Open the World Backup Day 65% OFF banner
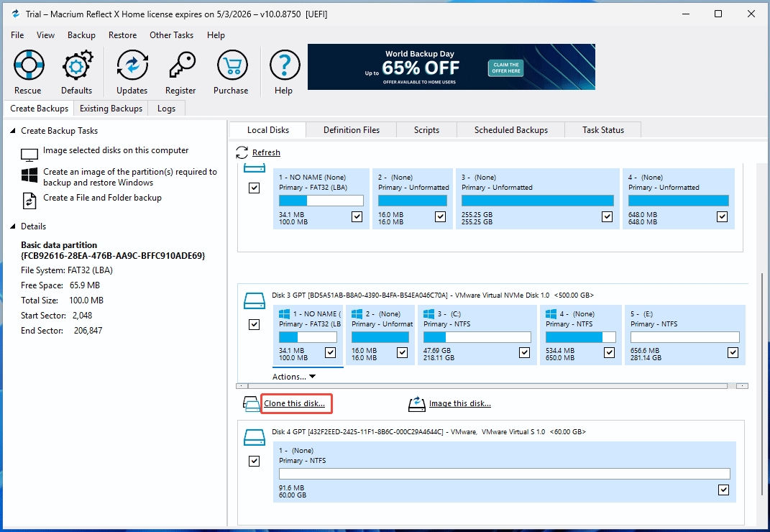 452,67
